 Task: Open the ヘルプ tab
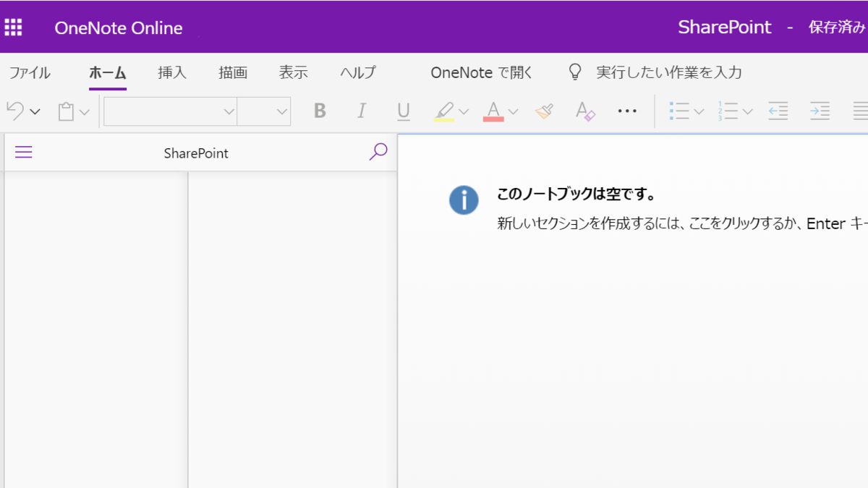coord(358,72)
